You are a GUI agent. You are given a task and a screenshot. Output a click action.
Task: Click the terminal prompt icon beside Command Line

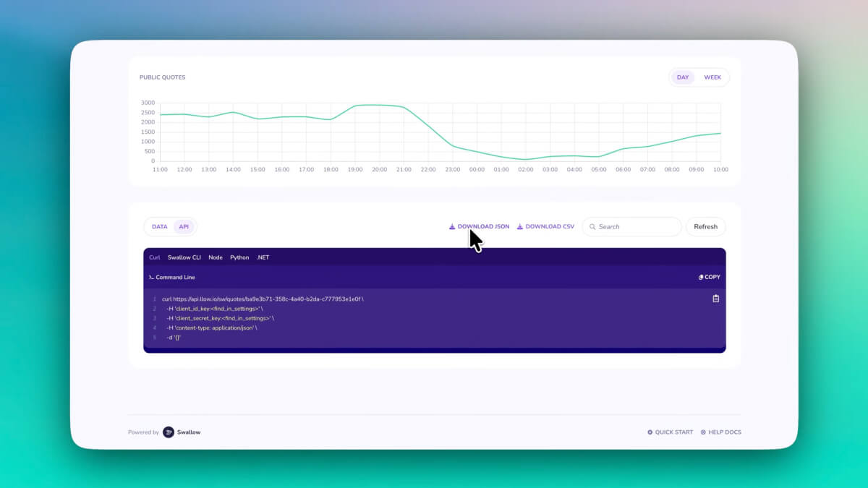[151, 278]
